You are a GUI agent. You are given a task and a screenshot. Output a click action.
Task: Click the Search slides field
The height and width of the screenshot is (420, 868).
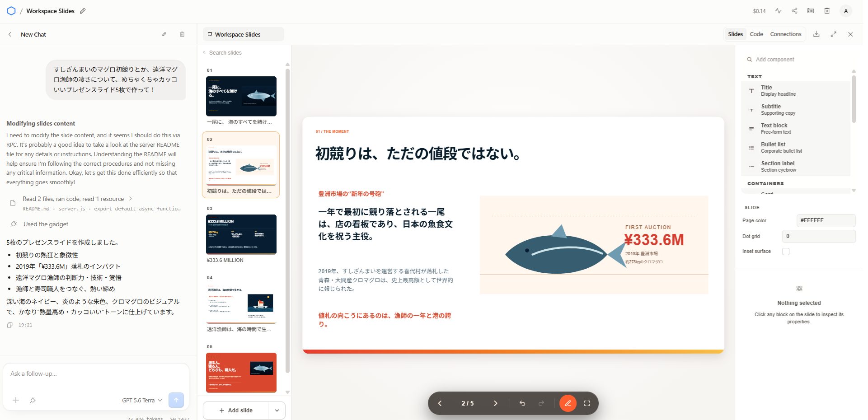click(244, 53)
